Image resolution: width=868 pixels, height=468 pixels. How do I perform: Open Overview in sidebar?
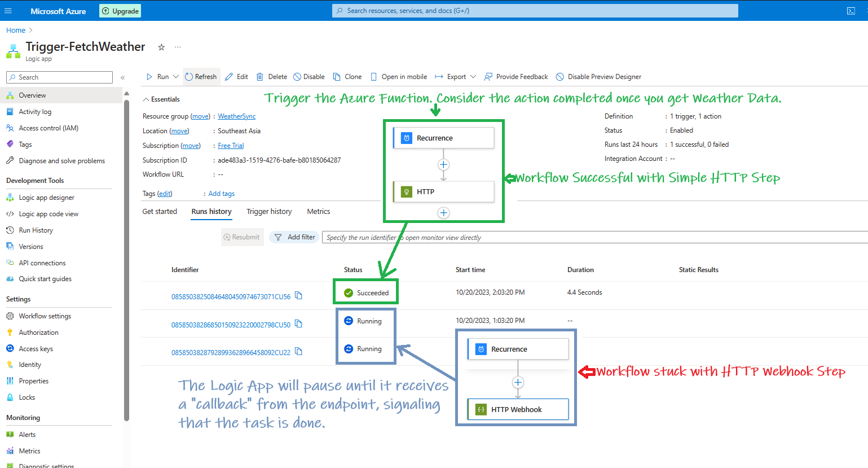[61, 95]
